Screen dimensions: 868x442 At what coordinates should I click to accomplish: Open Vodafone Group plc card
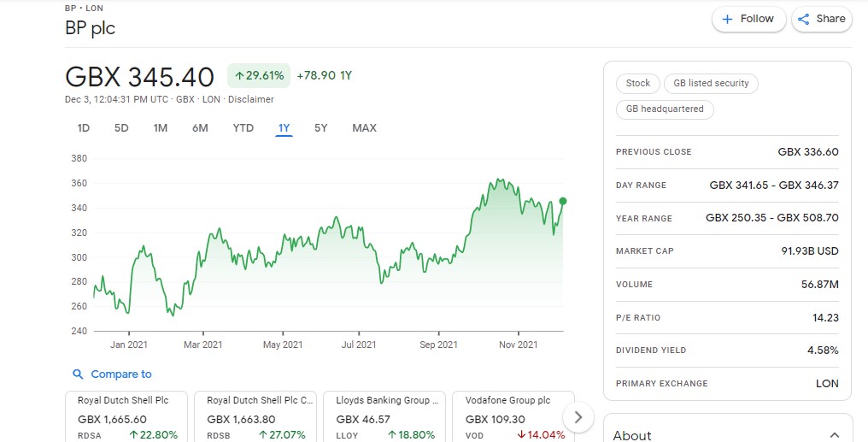[x=513, y=416]
